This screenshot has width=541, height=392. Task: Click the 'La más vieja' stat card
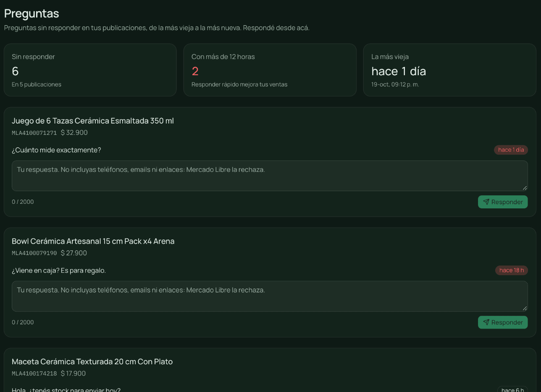[450, 70]
